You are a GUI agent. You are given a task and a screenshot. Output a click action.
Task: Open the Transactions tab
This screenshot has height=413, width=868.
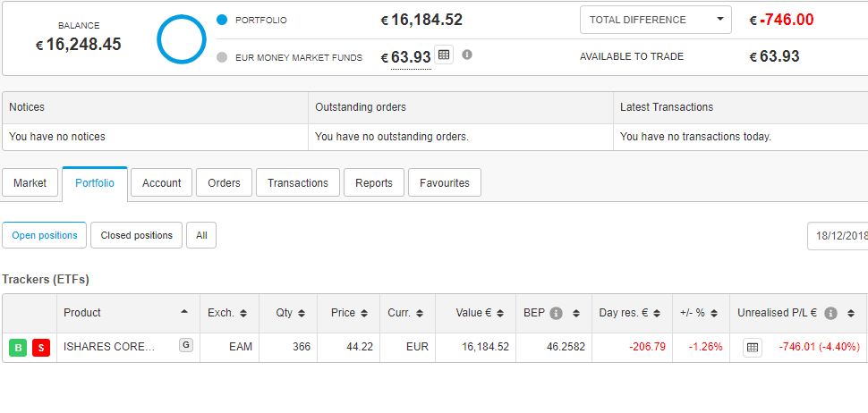pyautogui.click(x=298, y=183)
